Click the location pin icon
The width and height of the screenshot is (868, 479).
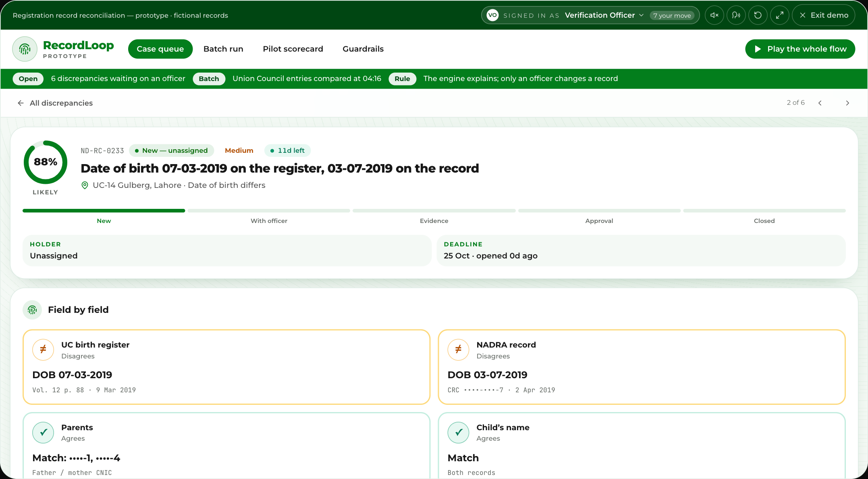pos(85,185)
